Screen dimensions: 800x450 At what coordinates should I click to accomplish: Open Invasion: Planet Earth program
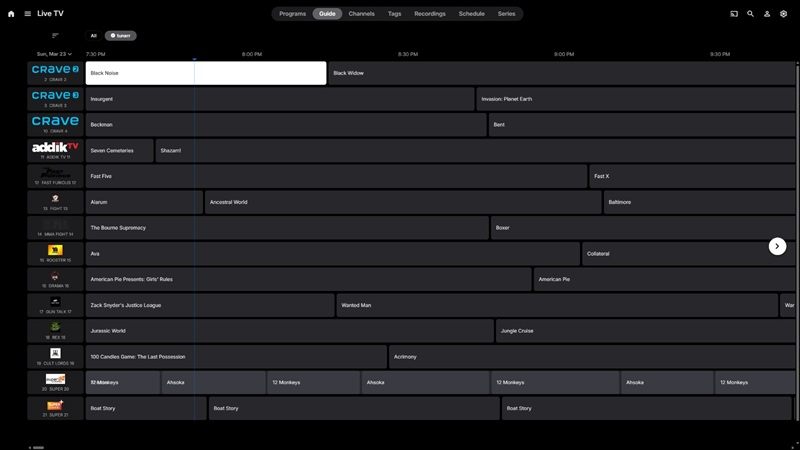click(x=636, y=99)
